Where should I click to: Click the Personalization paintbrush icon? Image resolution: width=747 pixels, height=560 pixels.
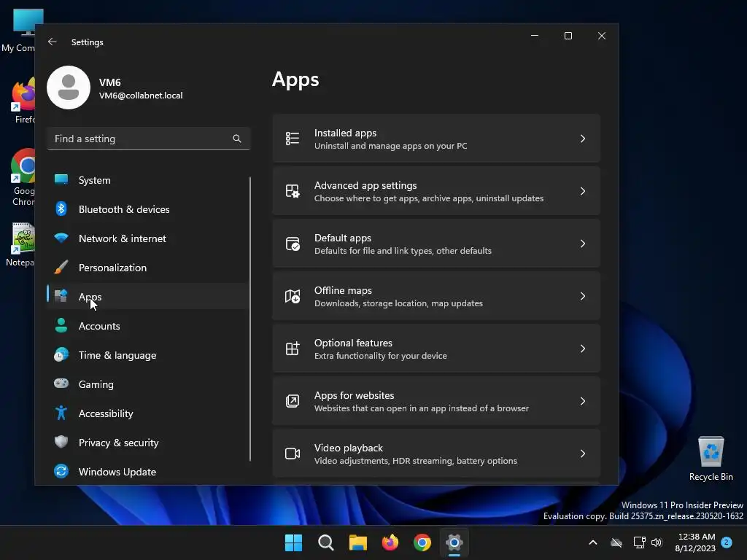(61, 267)
